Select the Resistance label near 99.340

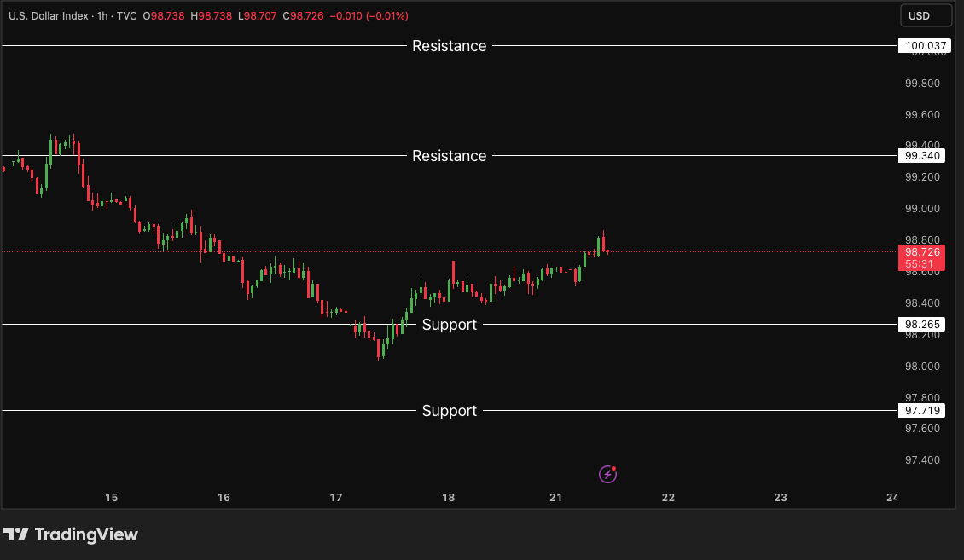[449, 156]
